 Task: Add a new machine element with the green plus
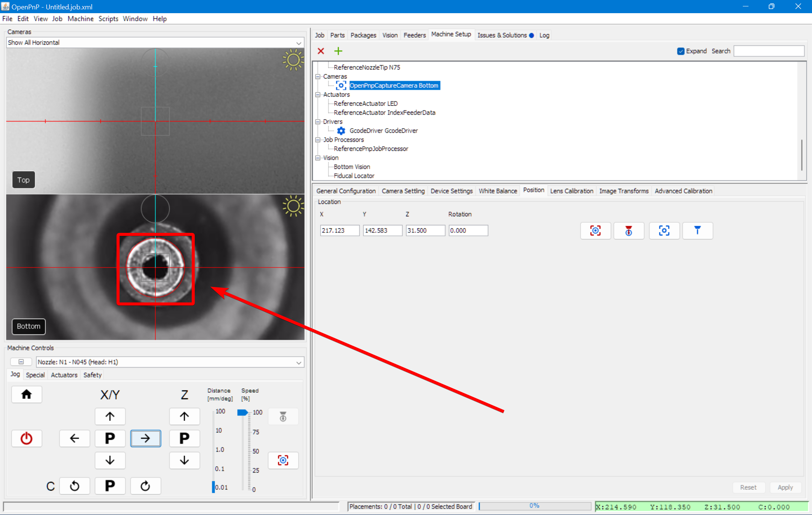(338, 51)
